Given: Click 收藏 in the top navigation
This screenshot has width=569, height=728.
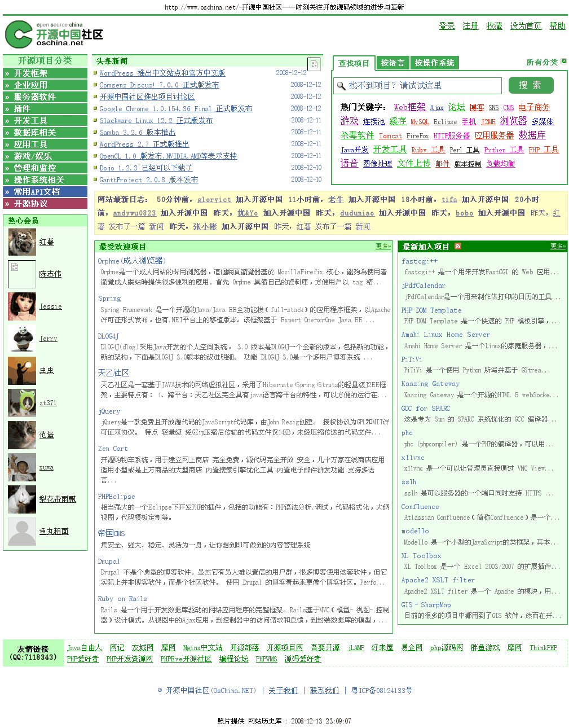Looking at the screenshot, I should point(494,26).
